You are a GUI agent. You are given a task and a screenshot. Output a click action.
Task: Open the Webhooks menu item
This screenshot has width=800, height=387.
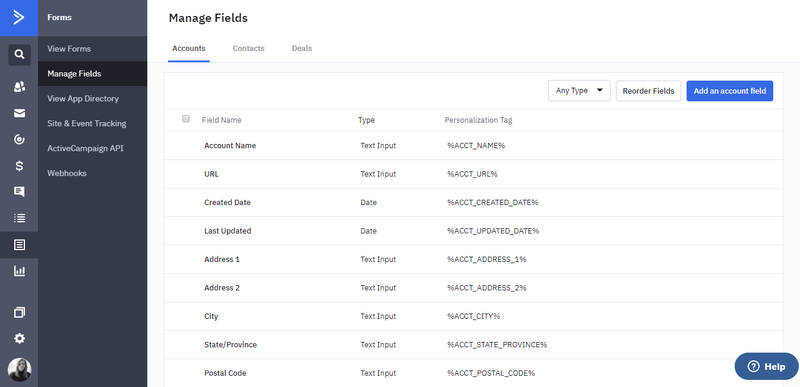coord(67,173)
